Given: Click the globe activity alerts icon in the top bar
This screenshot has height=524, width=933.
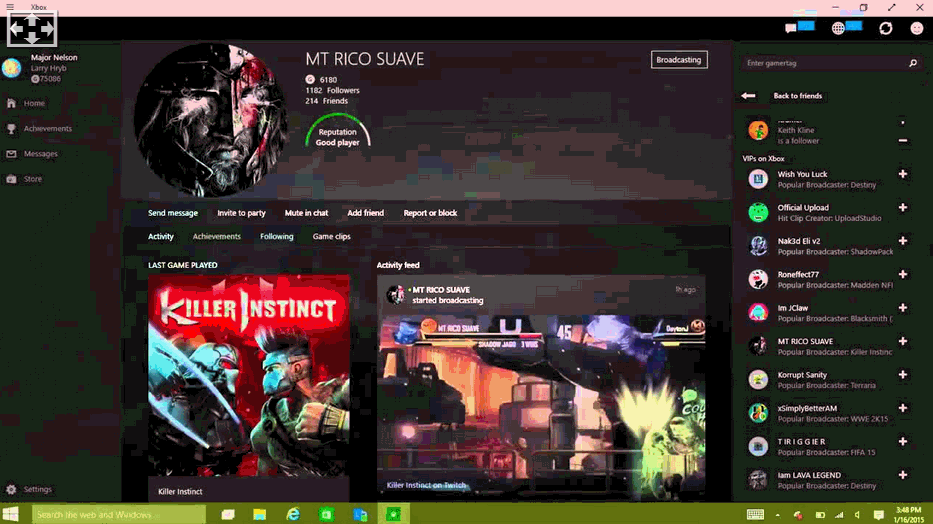Looking at the screenshot, I should [838, 28].
